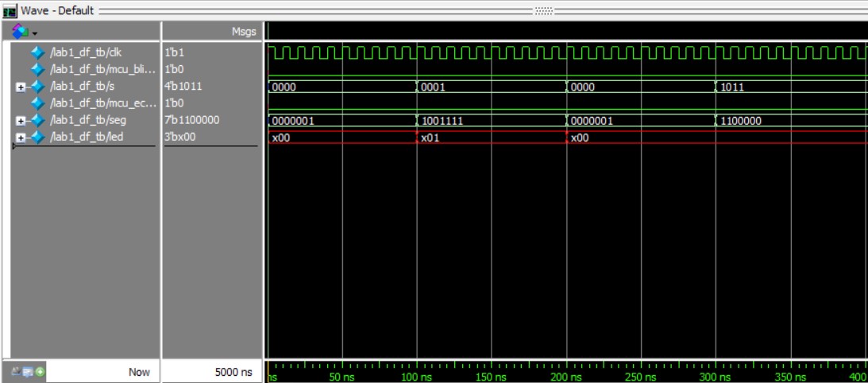
Task: Click the first cursor toolbar icon at bottom-left
Action: point(15,372)
